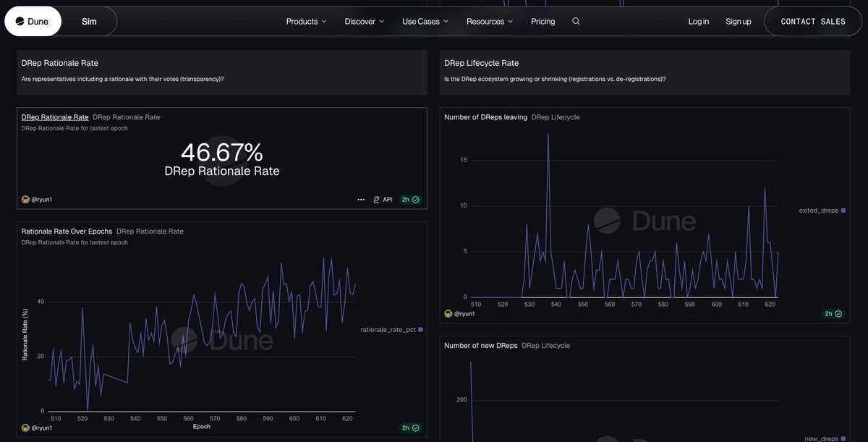The height and width of the screenshot is (442, 868).
Task: Open the Pricing page
Action: 543,22
